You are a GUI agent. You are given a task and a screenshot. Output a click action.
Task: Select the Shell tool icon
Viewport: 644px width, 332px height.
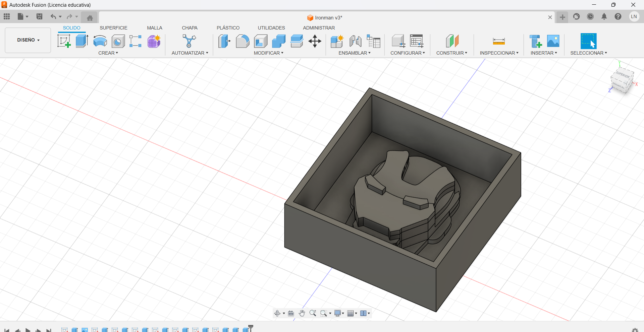[x=261, y=41]
